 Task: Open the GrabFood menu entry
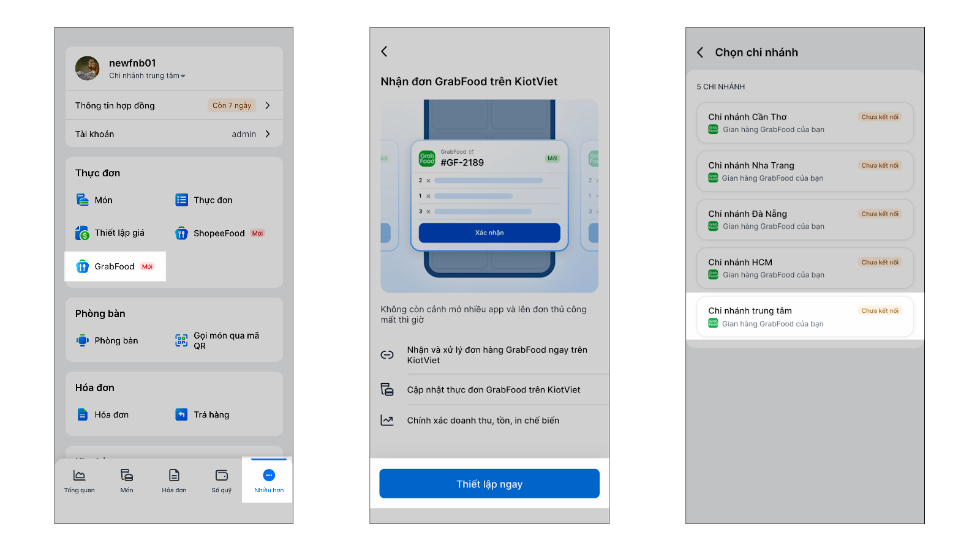click(x=115, y=266)
